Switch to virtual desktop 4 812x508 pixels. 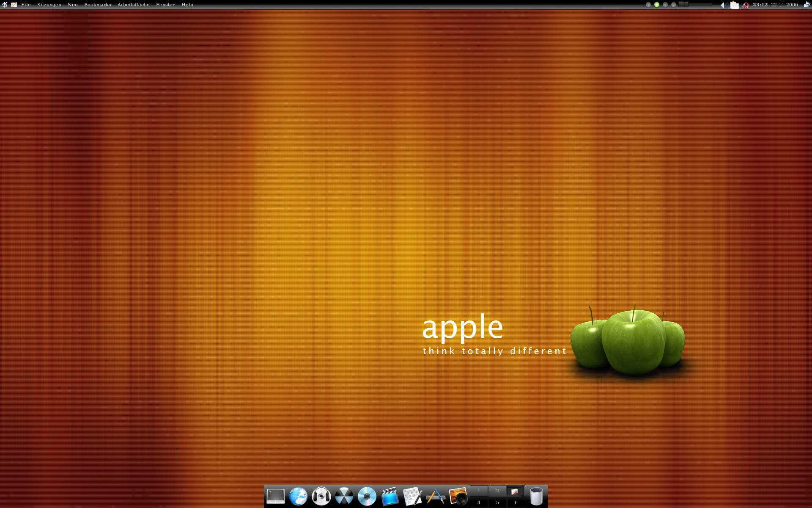pyautogui.click(x=479, y=502)
